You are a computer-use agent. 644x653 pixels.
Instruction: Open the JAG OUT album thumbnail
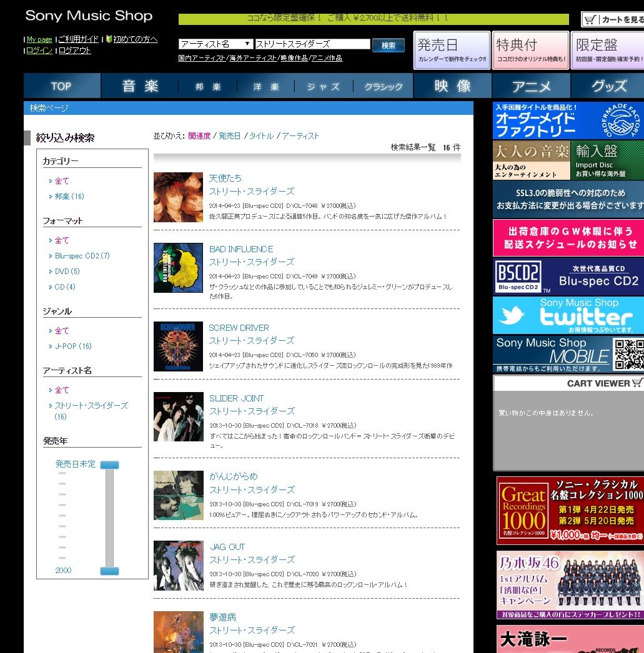point(178,565)
